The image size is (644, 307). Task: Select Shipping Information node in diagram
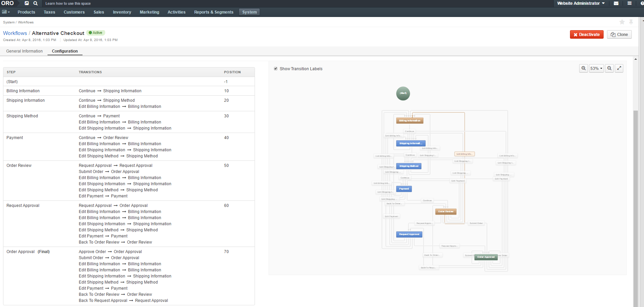(411, 143)
